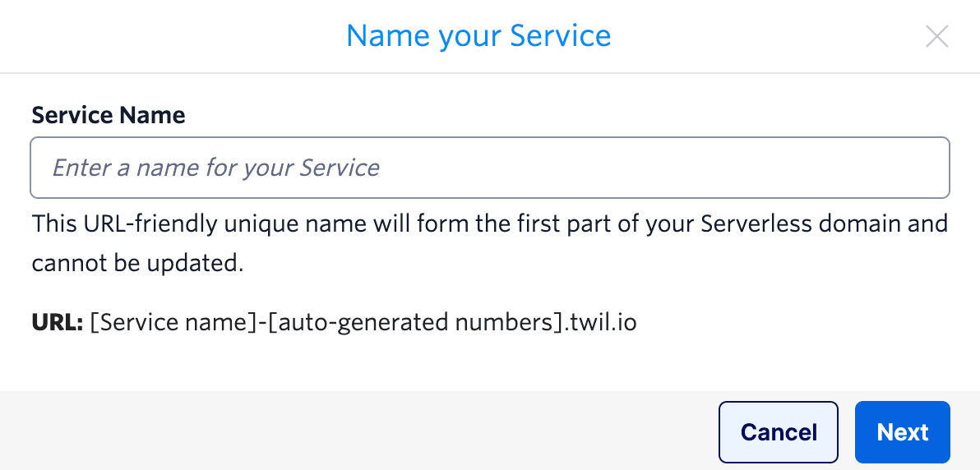Click the word "Service" in the dialog heading
This screenshot has height=470, width=980.
(560, 36)
